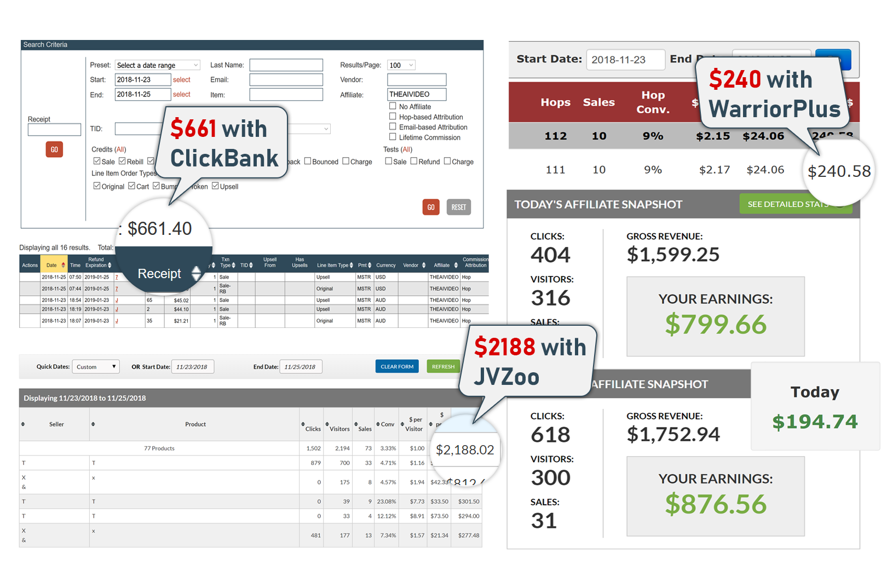Click JVZoo OR Start Date field 11/23/2018

[x=193, y=367]
